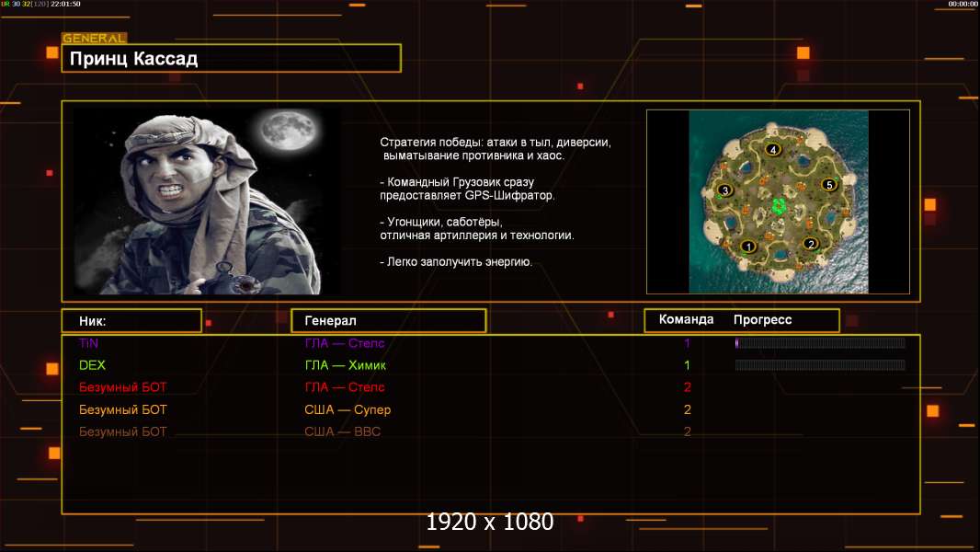Click the Команда column header
This screenshot has height=552, width=980.
click(686, 320)
